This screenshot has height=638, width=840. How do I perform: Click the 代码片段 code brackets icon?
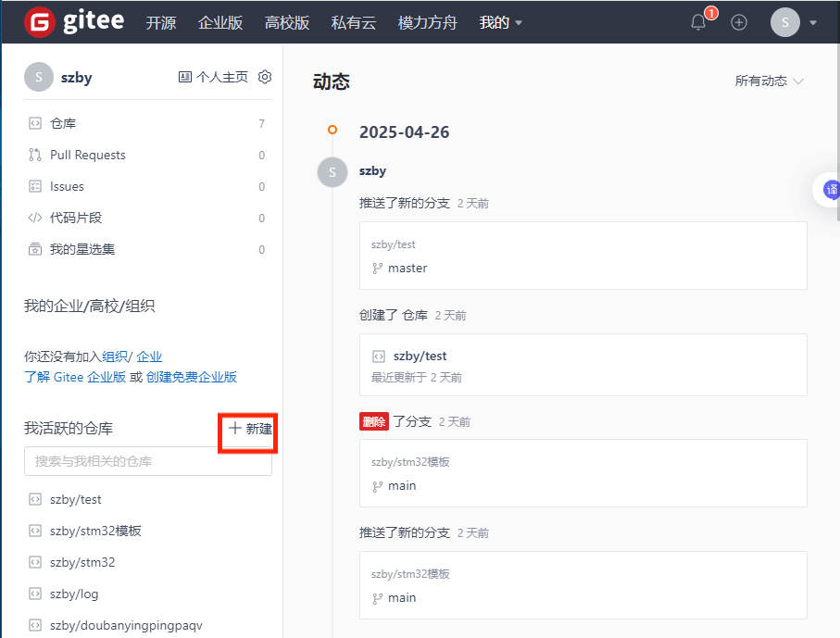tap(35, 218)
